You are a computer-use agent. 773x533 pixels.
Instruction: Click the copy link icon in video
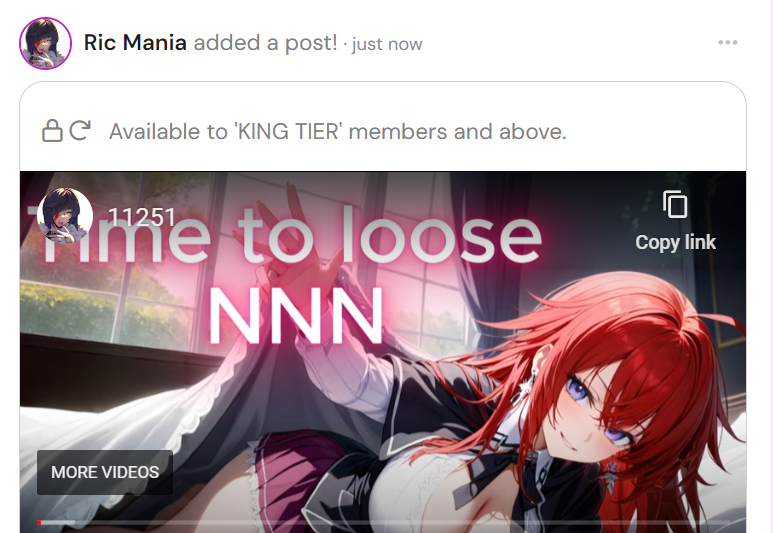[675, 204]
